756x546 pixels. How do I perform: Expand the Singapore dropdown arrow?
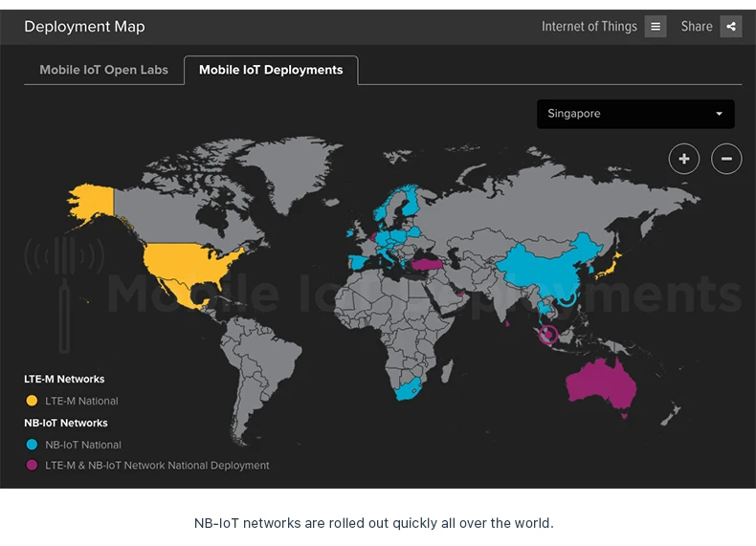tap(719, 114)
